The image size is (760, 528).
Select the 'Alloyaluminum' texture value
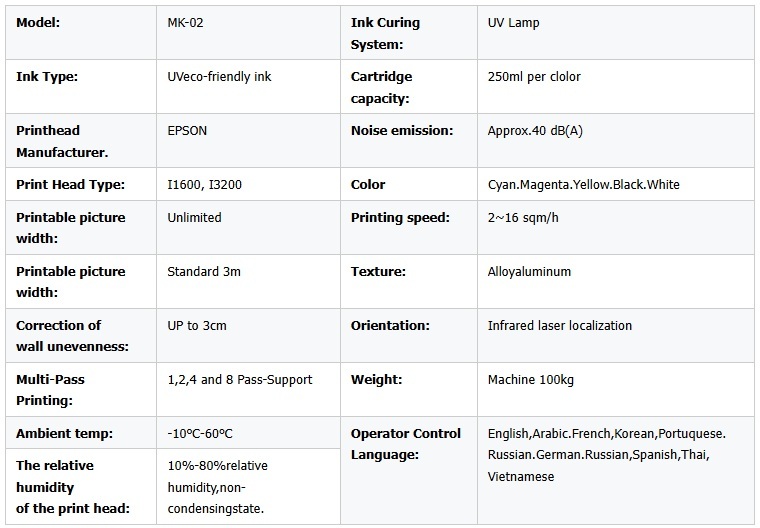[529, 271]
